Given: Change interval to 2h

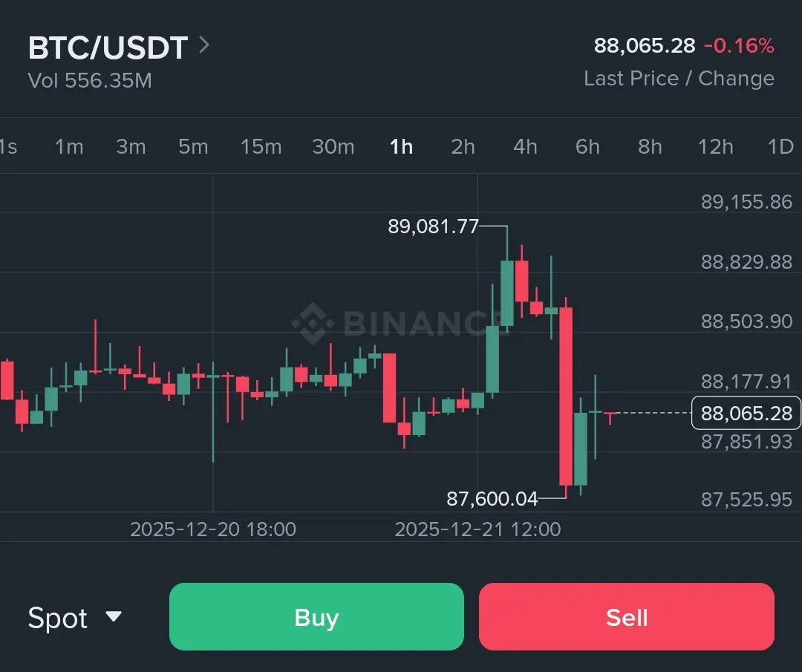Looking at the screenshot, I should click(463, 146).
